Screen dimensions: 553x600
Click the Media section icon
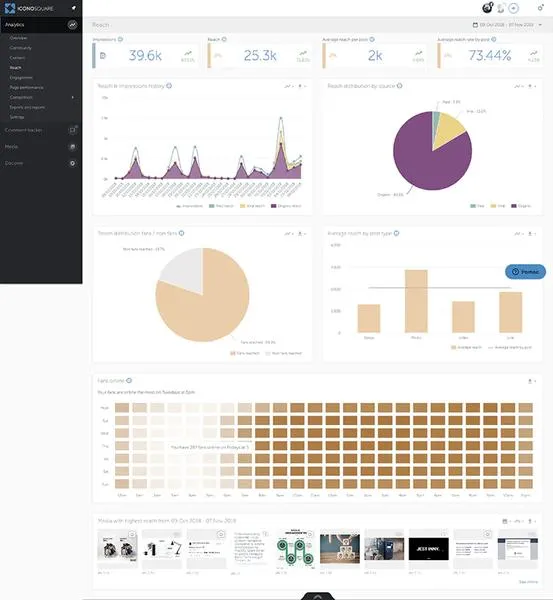(72, 147)
